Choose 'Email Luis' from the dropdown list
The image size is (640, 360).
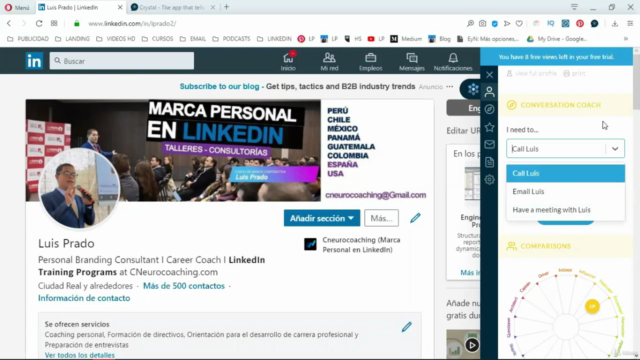coord(565,191)
